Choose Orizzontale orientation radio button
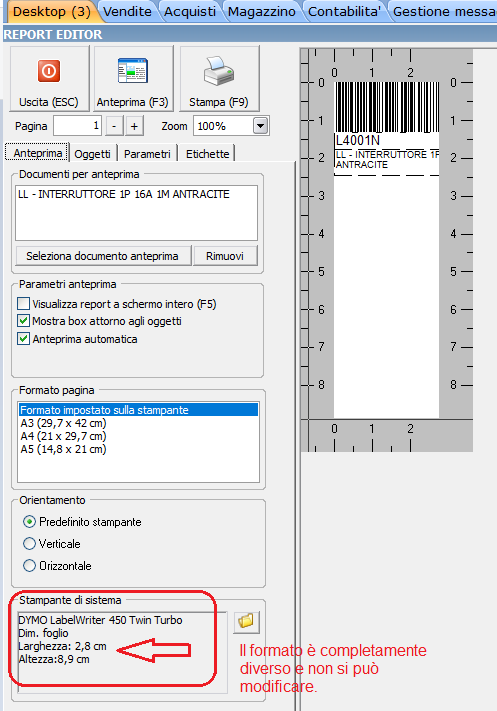Screen dimensions: 497x711 point(29,565)
